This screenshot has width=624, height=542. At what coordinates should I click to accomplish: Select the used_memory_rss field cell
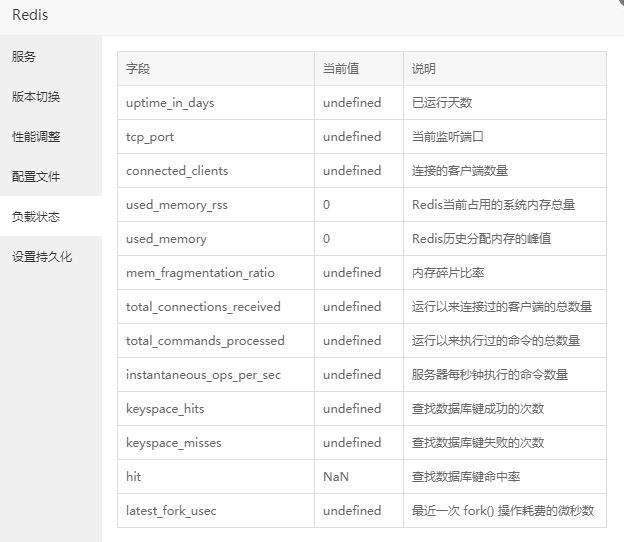click(216, 205)
